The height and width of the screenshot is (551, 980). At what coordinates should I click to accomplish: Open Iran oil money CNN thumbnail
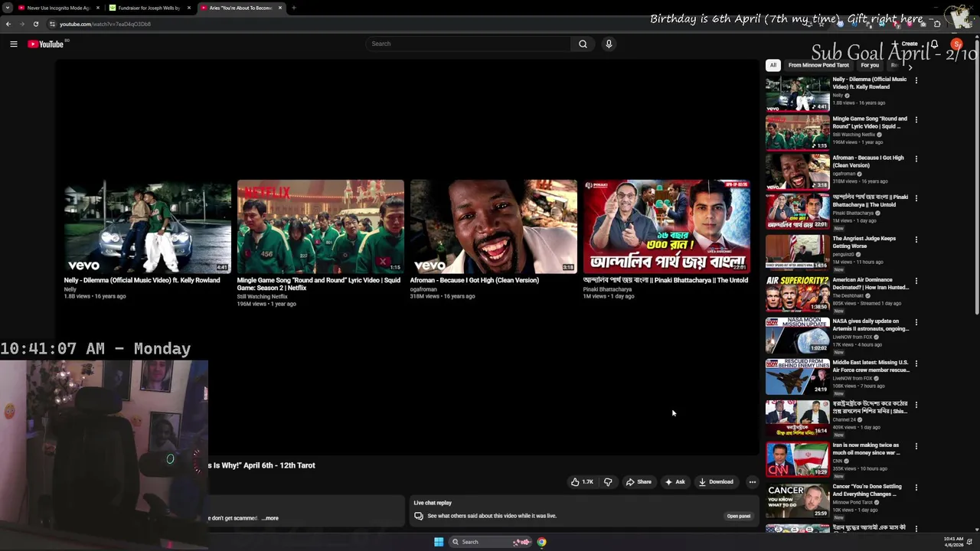pos(797,458)
